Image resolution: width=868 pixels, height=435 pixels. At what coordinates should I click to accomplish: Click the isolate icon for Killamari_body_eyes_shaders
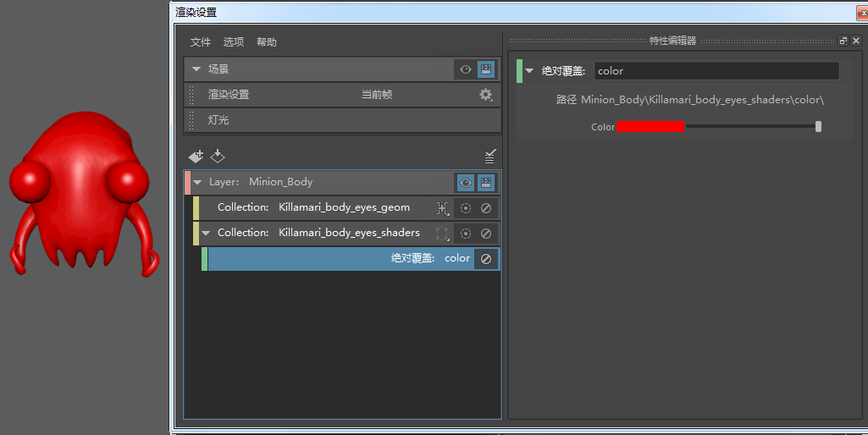466,234
